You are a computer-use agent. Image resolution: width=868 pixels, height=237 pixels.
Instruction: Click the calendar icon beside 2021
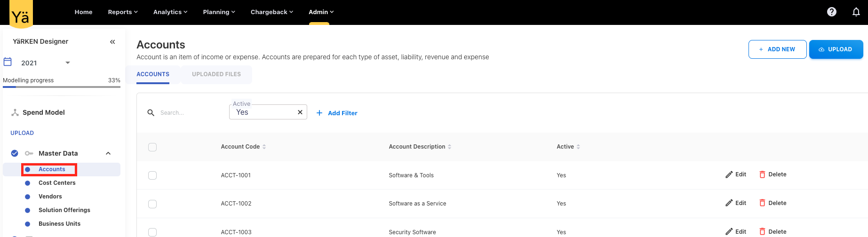coord(8,62)
